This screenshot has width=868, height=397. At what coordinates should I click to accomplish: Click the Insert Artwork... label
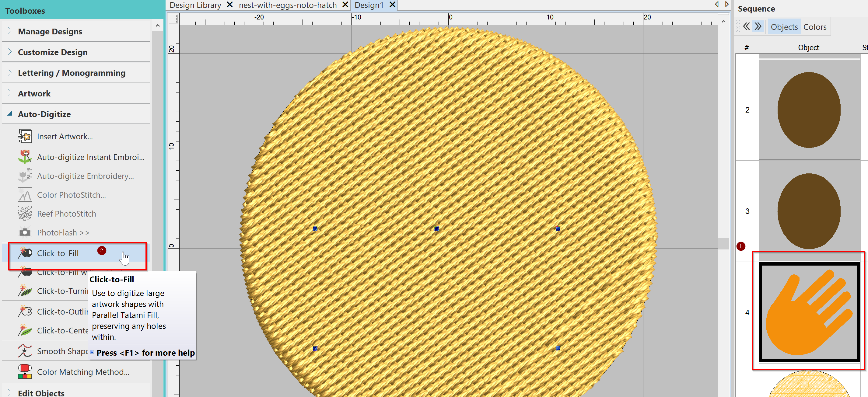click(x=65, y=136)
